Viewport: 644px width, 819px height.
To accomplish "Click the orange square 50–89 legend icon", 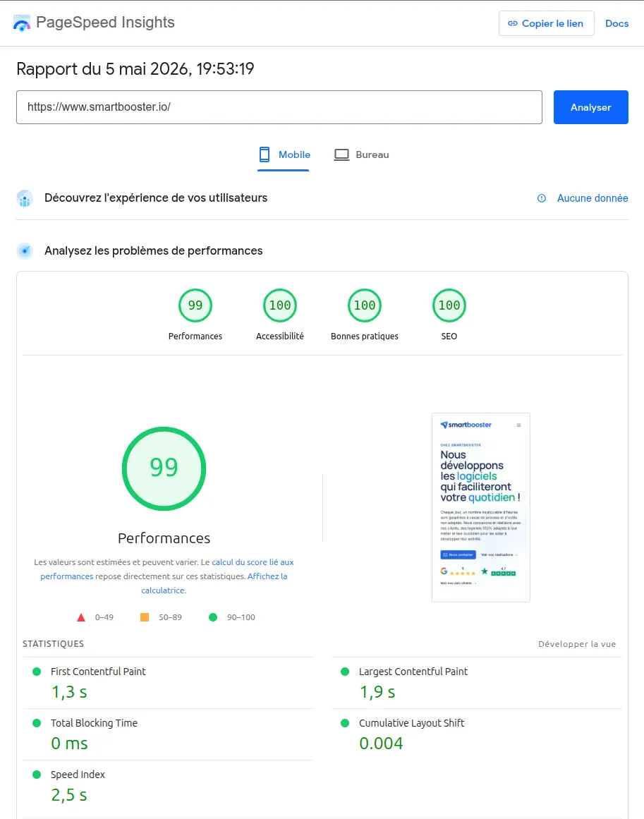I will pyautogui.click(x=145, y=617).
